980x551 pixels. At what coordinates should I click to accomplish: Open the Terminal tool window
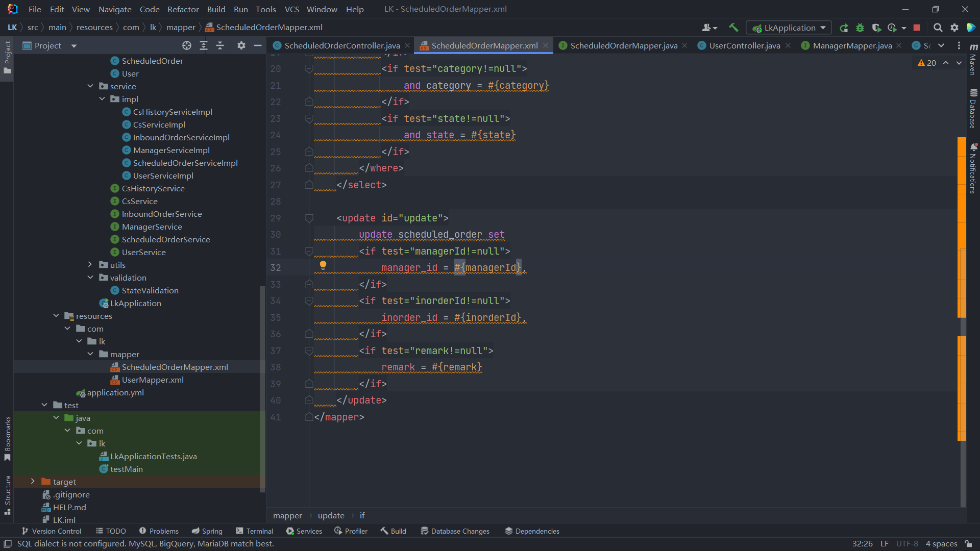click(x=254, y=531)
